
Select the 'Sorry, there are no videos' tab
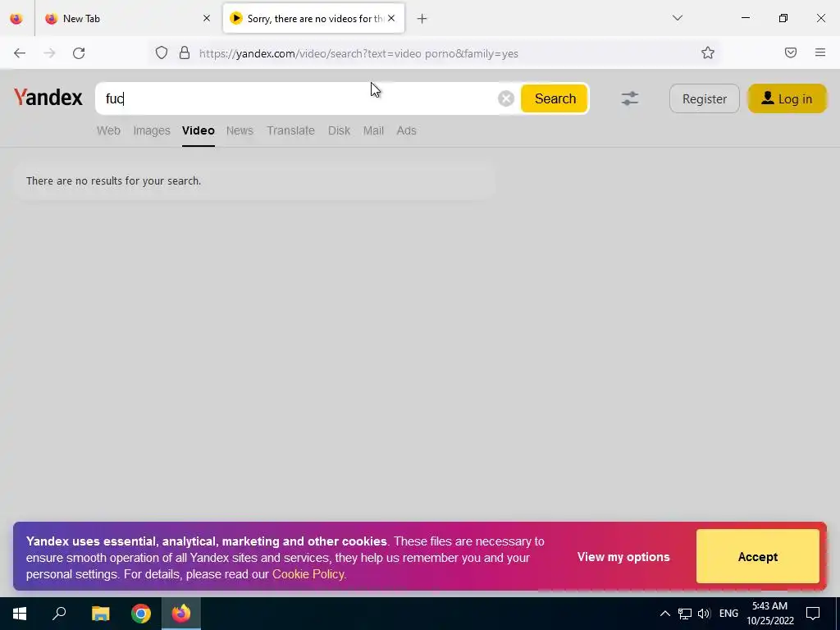pos(313,18)
